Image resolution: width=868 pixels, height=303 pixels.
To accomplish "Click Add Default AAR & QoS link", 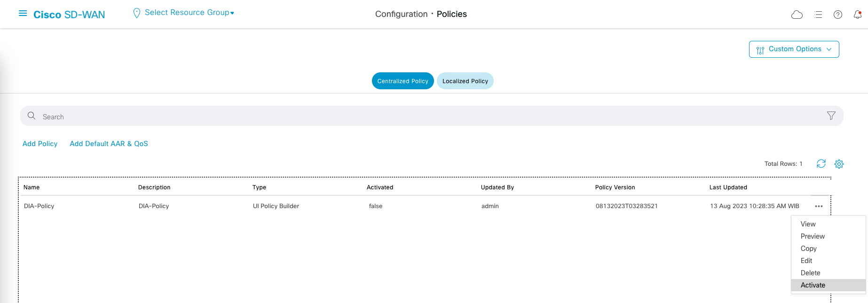I will click(x=109, y=144).
